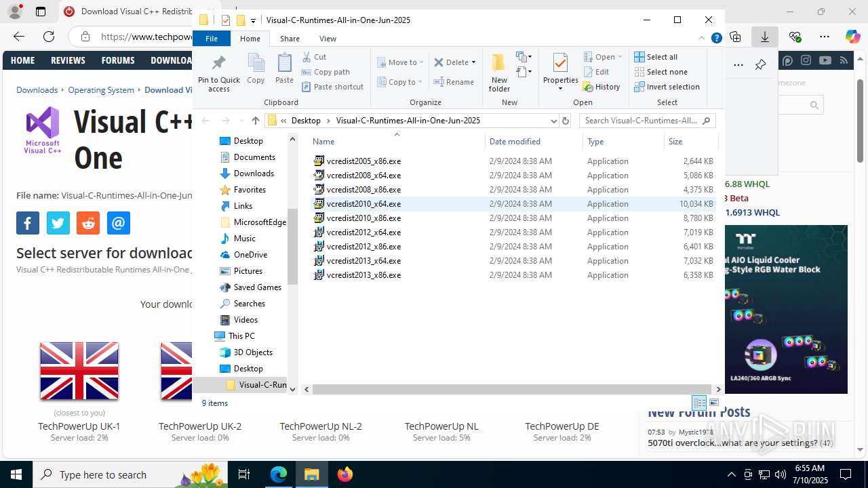
Task: Switch to Details view icon in status bar
Action: (699, 403)
